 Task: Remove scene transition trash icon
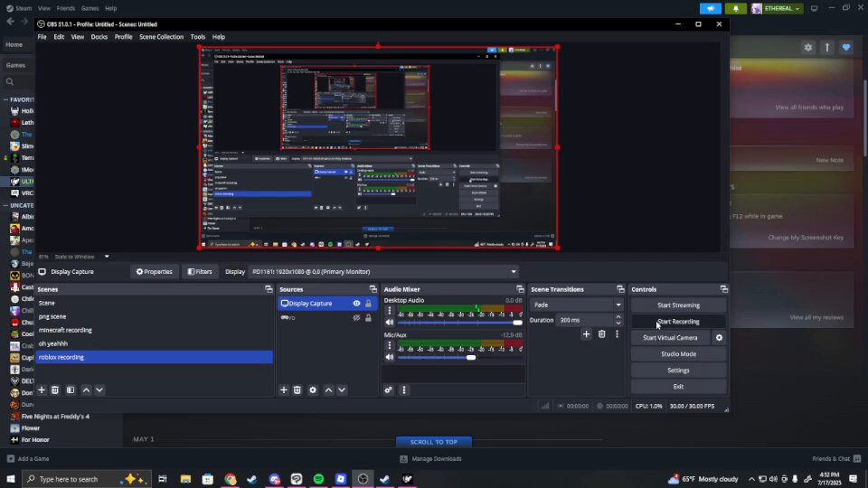click(x=602, y=334)
